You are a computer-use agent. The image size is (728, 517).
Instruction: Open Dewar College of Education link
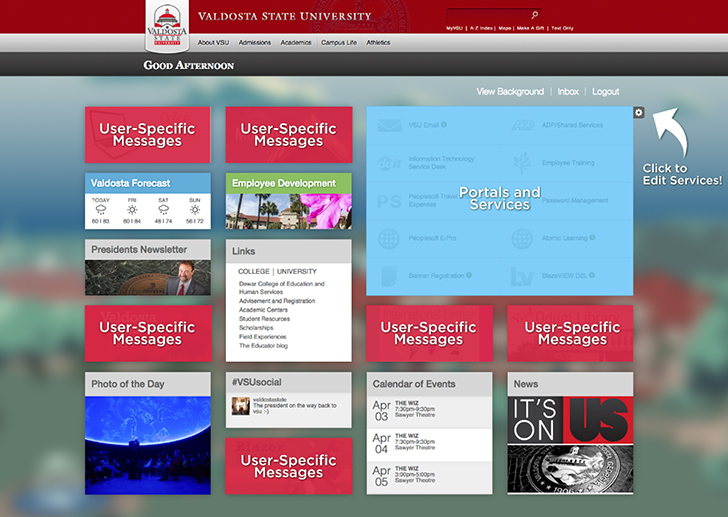(281, 288)
